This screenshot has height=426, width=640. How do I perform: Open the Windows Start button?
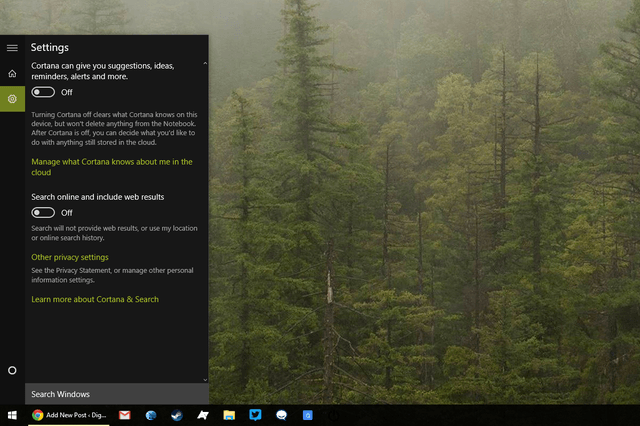(12, 415)
